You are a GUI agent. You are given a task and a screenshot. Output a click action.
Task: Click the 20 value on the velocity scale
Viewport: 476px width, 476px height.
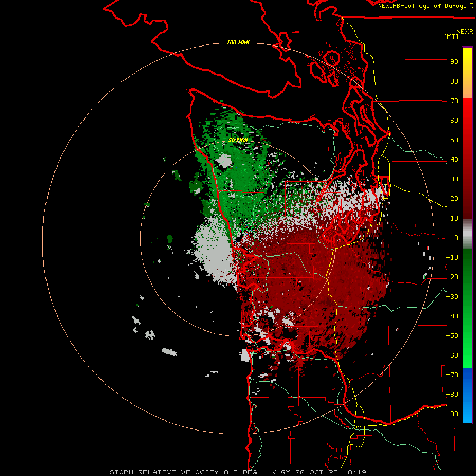point(454,199)
